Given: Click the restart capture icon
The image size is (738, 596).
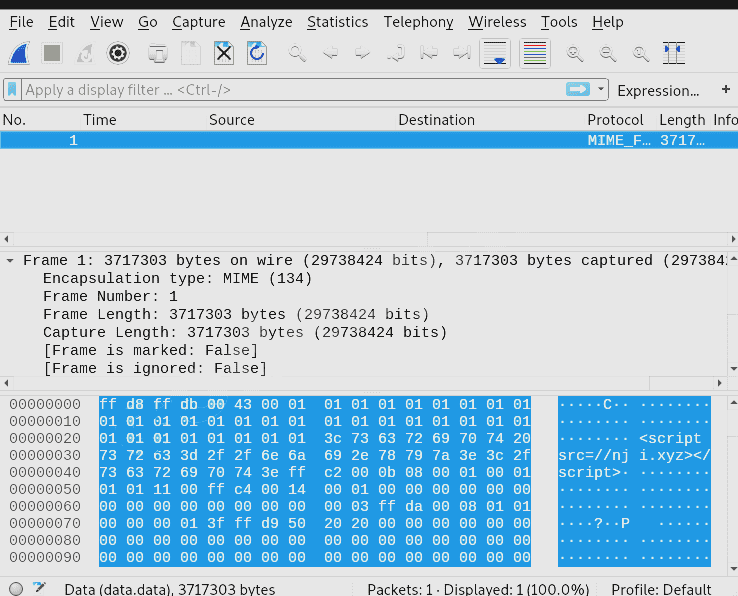Looking at the screenshot, I should click(85, 53).
